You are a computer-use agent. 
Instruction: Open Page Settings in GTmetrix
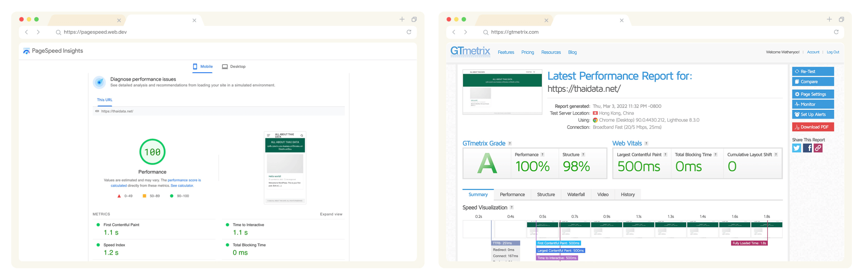813,94
